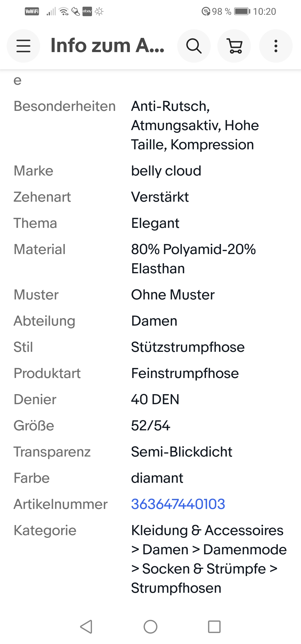Tap the color value 'diamant'

tap(157, 478)
